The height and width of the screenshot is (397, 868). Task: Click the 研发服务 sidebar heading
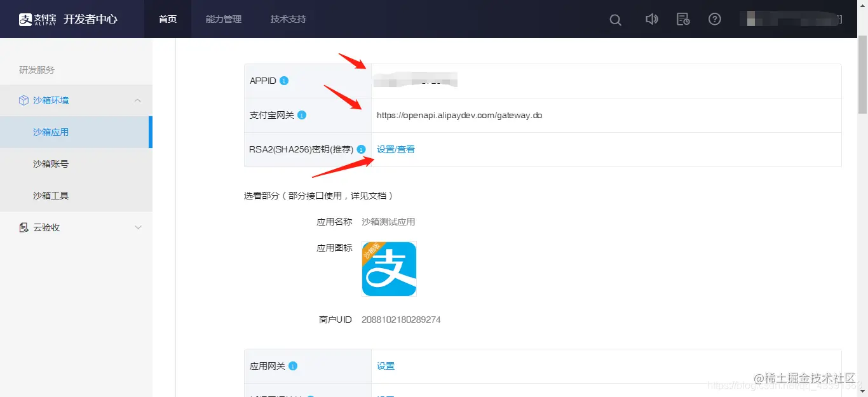[37, 70]
